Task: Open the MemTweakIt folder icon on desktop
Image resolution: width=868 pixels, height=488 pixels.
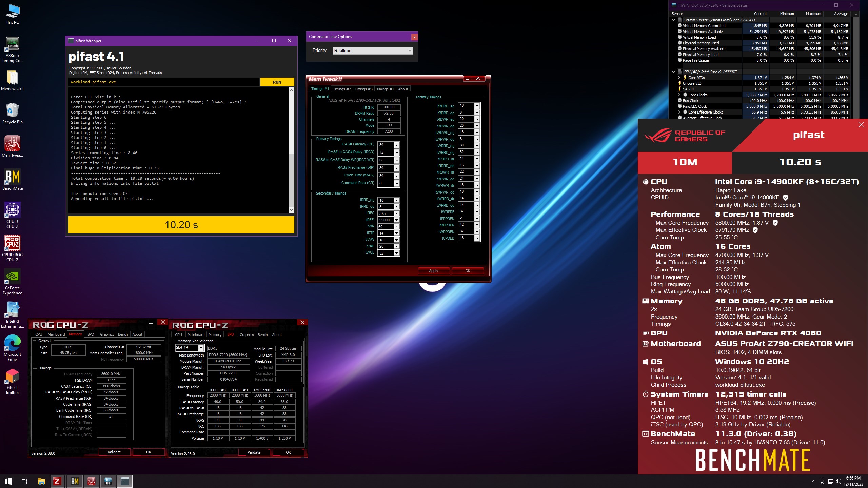Action: (12, 81)
